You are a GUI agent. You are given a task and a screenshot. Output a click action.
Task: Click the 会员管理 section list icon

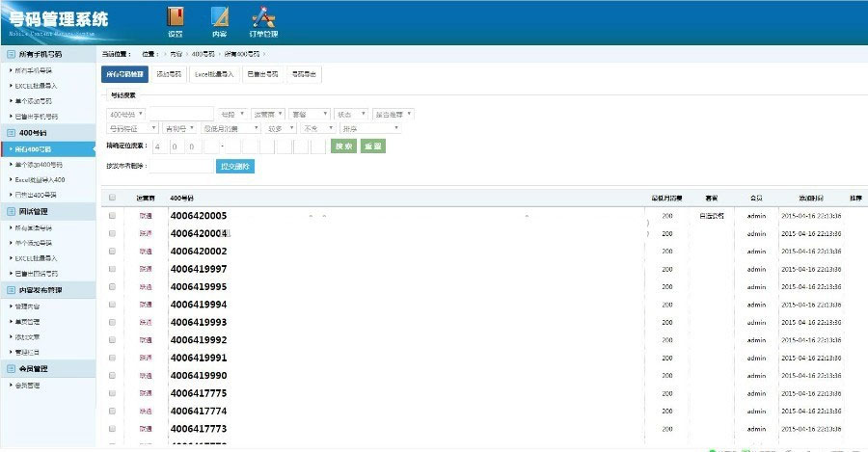point(10,368)
